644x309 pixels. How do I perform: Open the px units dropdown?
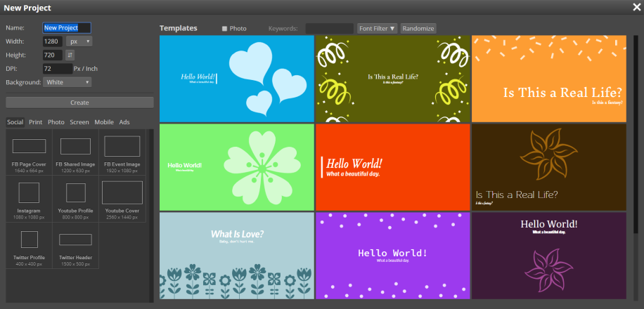click(x=79, y=41)
